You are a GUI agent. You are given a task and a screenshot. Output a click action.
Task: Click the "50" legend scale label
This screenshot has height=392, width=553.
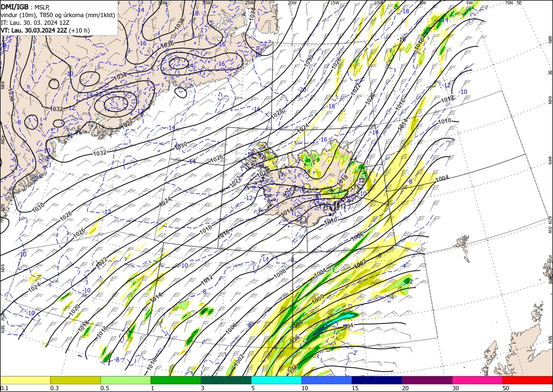[x=506, y=388]
